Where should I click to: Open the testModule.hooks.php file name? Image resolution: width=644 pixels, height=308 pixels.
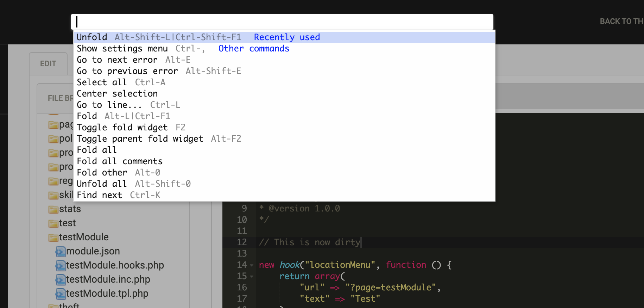(115, 265)
